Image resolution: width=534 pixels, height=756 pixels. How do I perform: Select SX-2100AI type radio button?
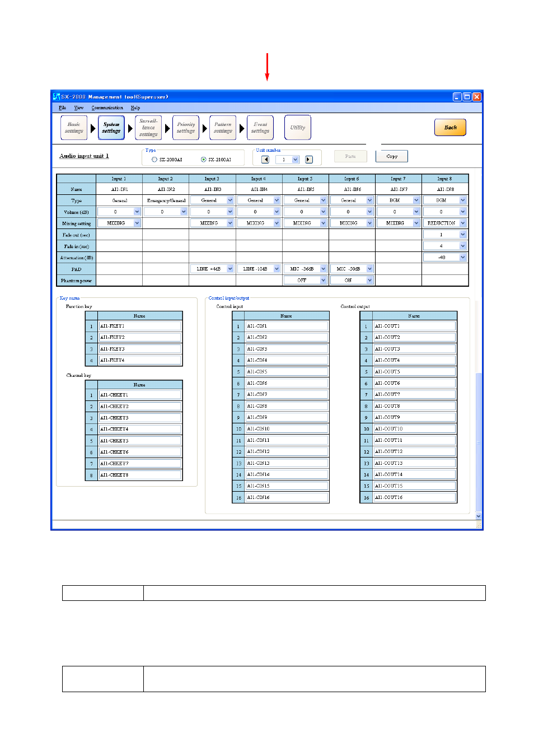click(x=203, y=160)
